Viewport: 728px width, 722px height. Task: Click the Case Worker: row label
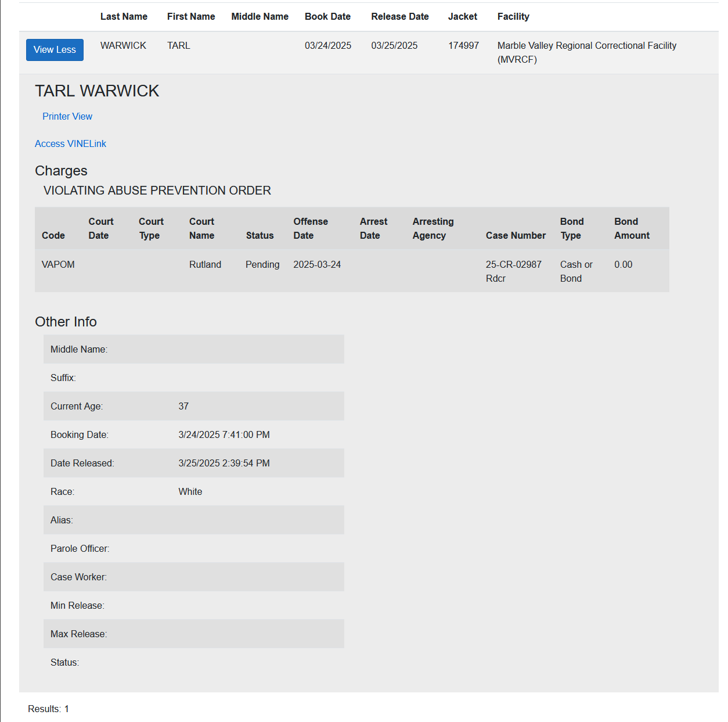tap(78, 577)
